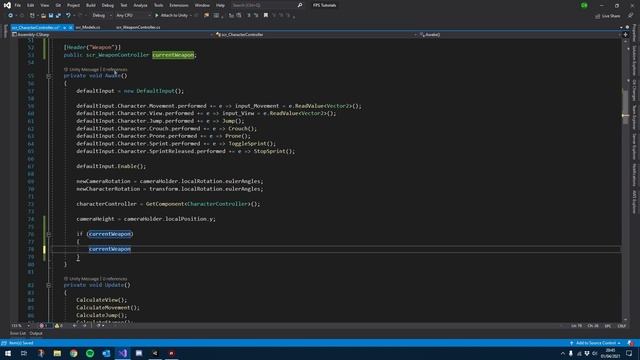The height and width of the screenshot is (360, 640).
Task: Open the Awake() member dropdown
Action: point(520,35)
